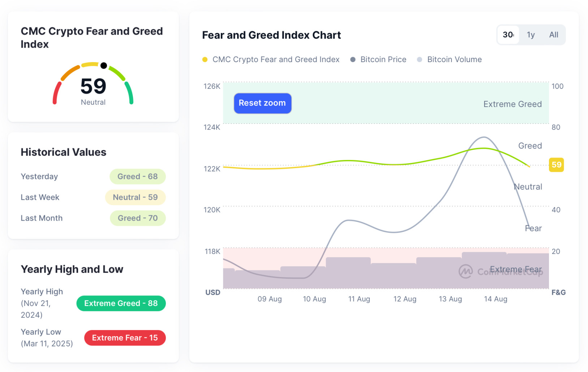This screenshot has height=372, width=588.
Task: Click the Extreme Fear - 15 badge
Action: point(125,338)
